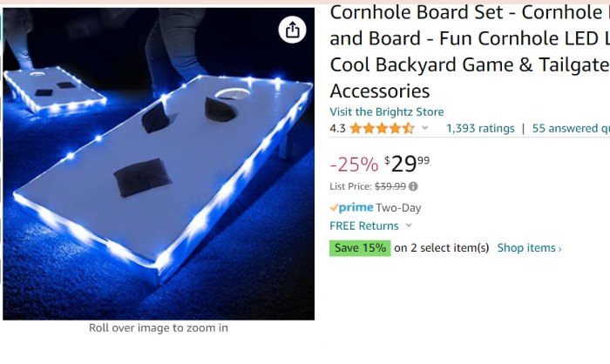Click the green Save 15% badge
Viewport: 610px width, 364px height.
pyautogui.click(x=360, y=248)
